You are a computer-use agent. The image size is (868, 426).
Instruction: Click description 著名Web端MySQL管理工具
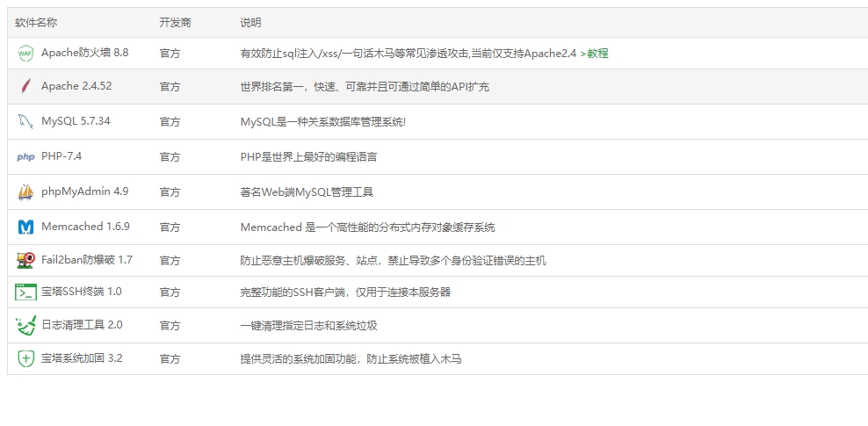tap(307, 192)
